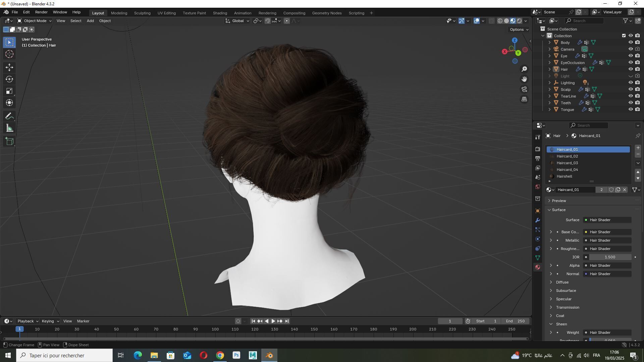Image resolution: width=644 pixels, height=362 pixels.
Task: Hide the Scalp object in viewport
Action: pyautogui.click(x=631, y=89)
